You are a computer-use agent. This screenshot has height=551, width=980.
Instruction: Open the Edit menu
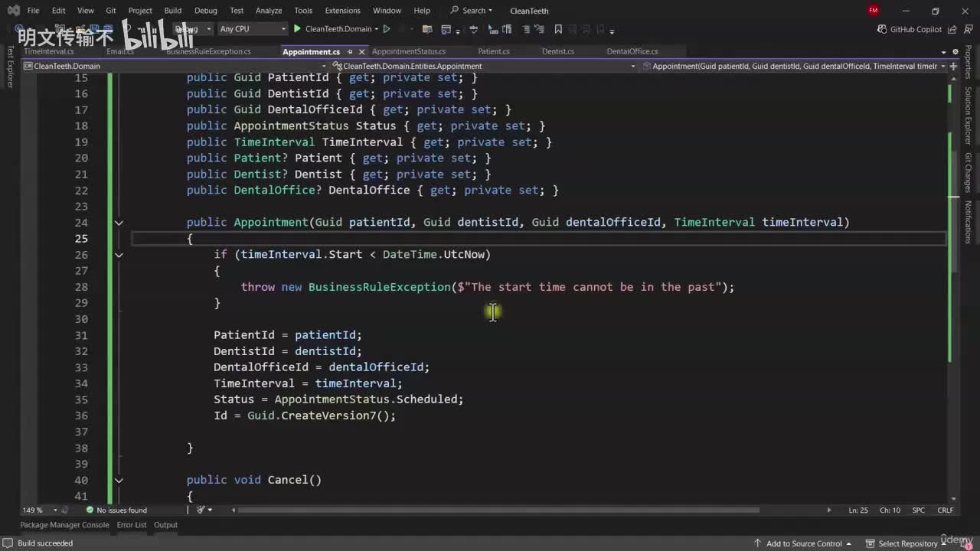pyautogui.click(x=58, y=11)
